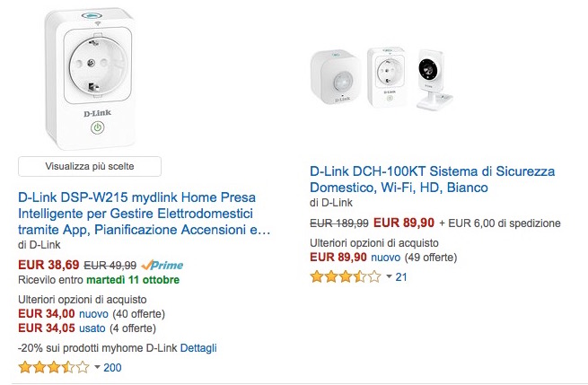The image size is (588, 385).
Task: Open the 21 customer reviews link
Action: click(401, 277)
